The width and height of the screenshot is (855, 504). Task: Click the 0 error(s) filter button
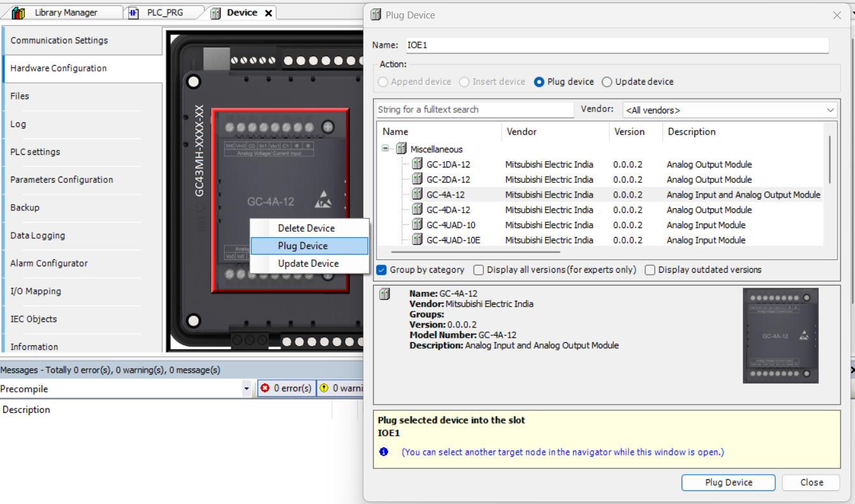[x=286, y=388]
